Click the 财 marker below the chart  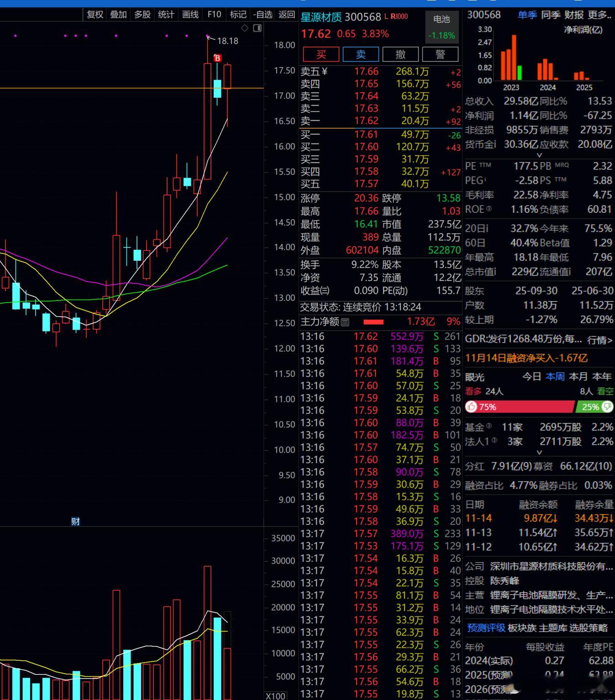(x=76, y=521)
